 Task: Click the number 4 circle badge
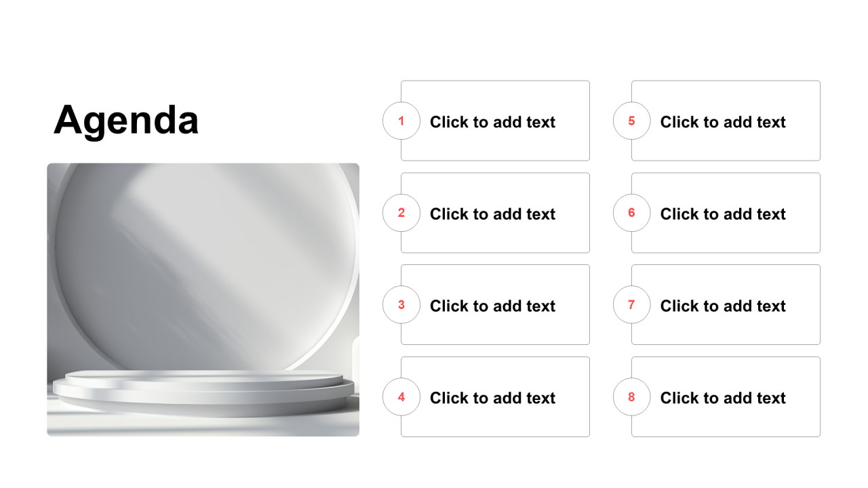(x=401, y=396)
